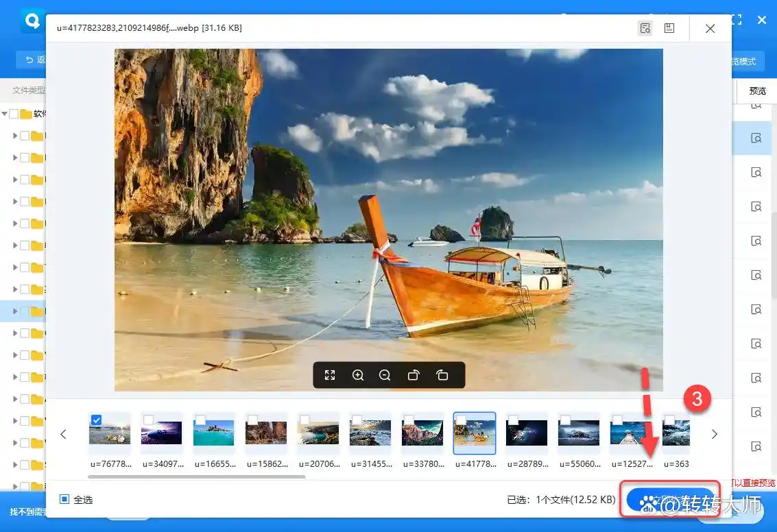Uncheck the u=76778 thumbnail checkbox

[x=97, y=420]
